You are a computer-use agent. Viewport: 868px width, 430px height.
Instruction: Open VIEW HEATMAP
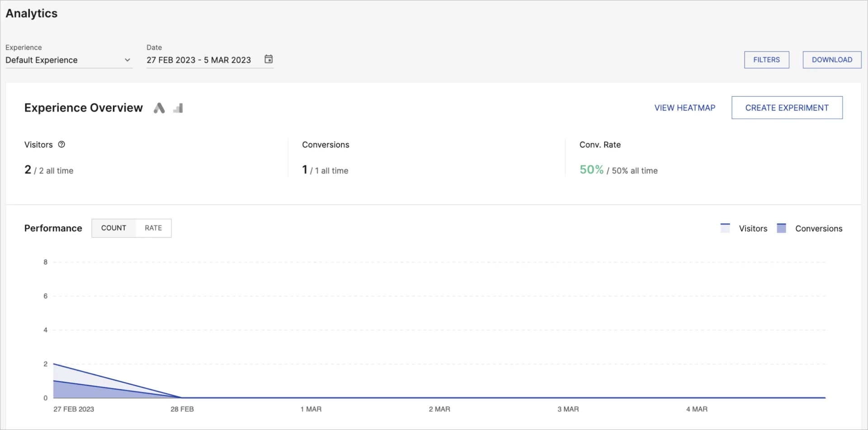[684, 108]
